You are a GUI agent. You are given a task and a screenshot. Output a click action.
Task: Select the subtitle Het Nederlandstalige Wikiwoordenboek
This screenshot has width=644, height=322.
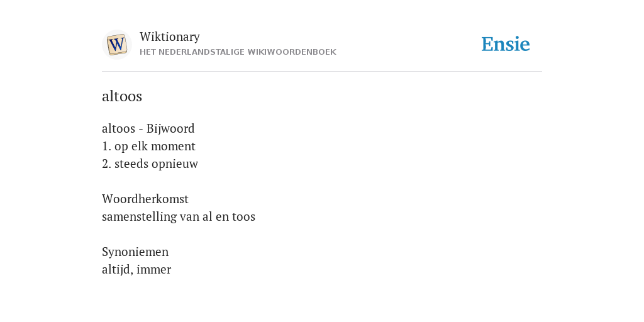pos(238,52)
